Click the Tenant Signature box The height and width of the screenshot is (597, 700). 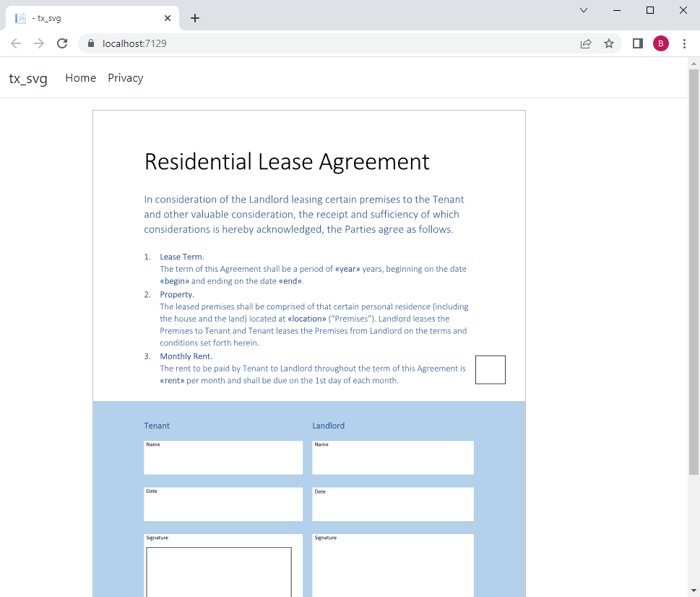click(x=219, y=572)
